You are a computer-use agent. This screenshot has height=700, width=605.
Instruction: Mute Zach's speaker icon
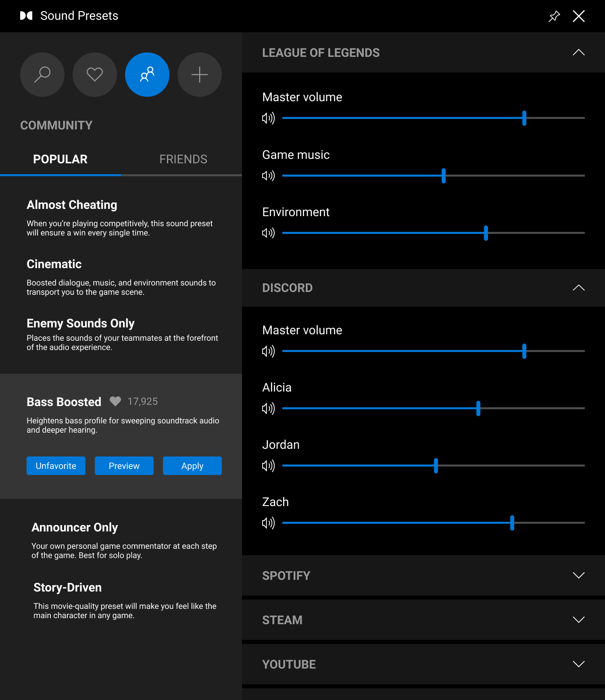268,523
